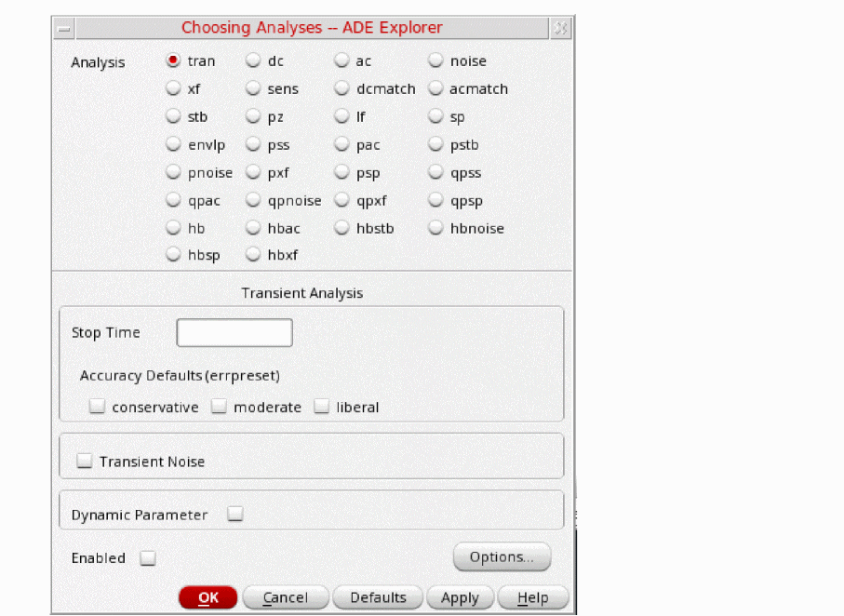The height and width of the screenshot is (616, 844).
Task: Pick the lf analysis radio button
Action: click(x=342, y=116)
